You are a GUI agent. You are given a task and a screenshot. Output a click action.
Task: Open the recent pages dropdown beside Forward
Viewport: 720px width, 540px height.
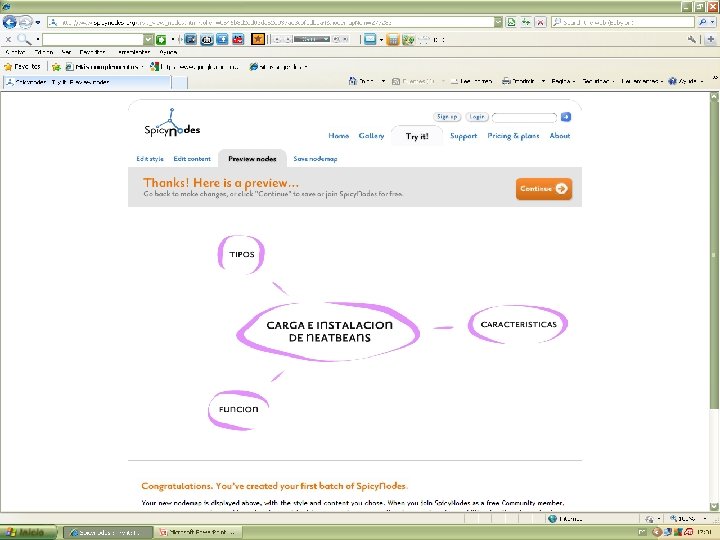click(x=38, y=22)
